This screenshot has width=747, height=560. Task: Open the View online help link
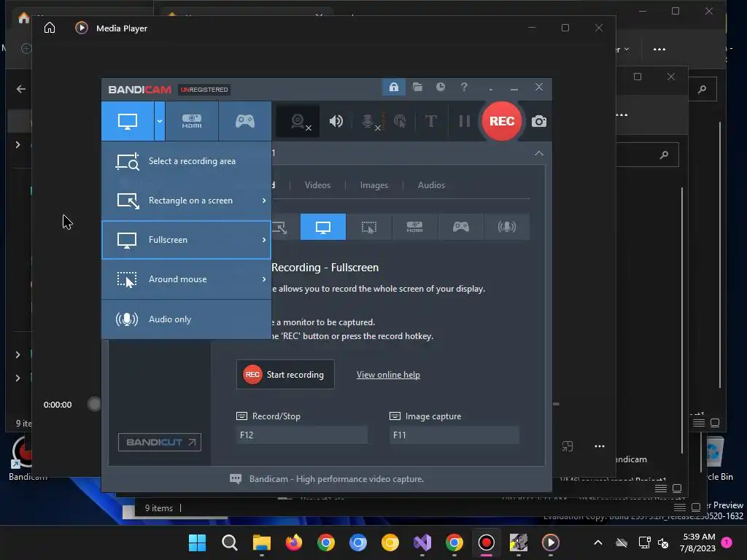point(388,375)
